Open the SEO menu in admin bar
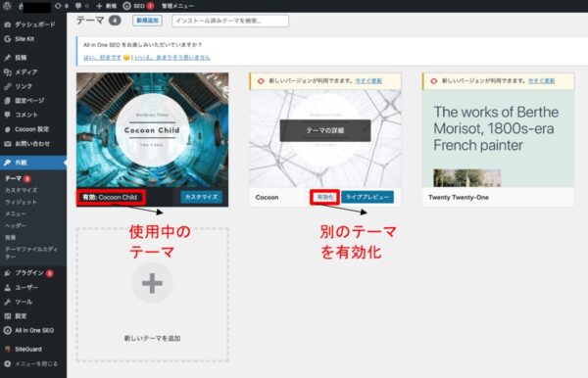This screenshot has height=378, width=588. click(138, 6)
